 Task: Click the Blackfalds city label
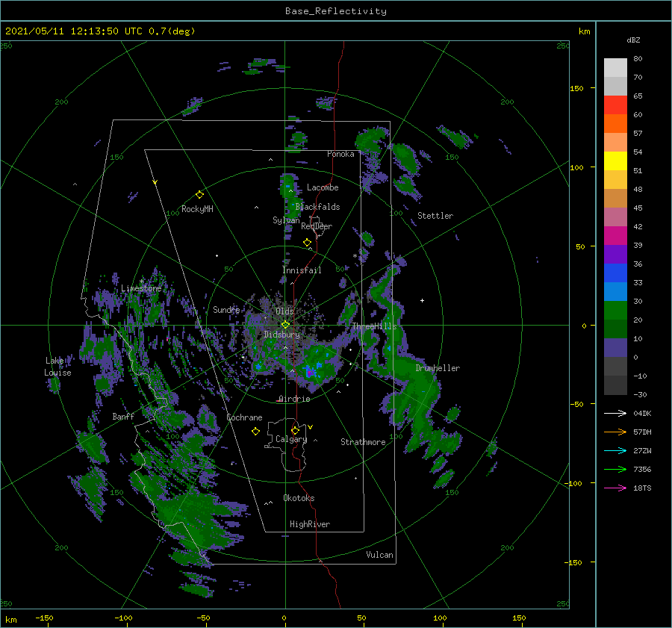click(x=317, y=207)
